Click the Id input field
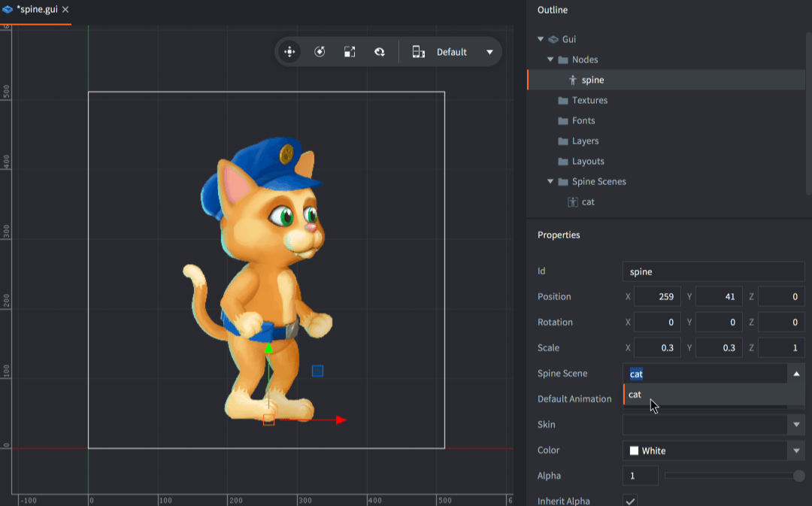The height and width of the screenshot is (506, 812). [x=713, y=271]
